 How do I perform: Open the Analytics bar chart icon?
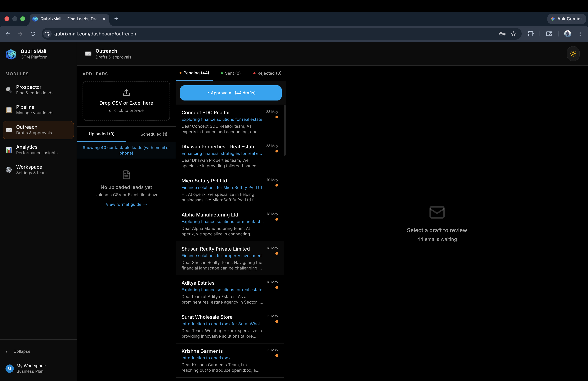[x=9, y=150]
